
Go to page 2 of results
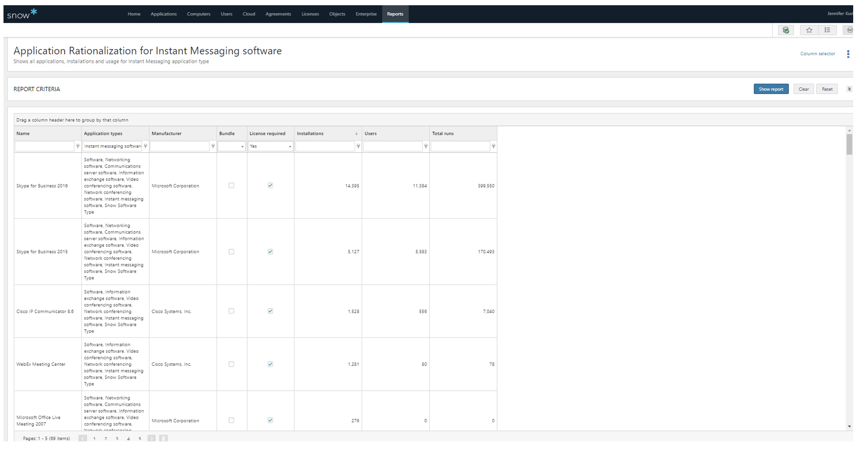tap(106, 438)
